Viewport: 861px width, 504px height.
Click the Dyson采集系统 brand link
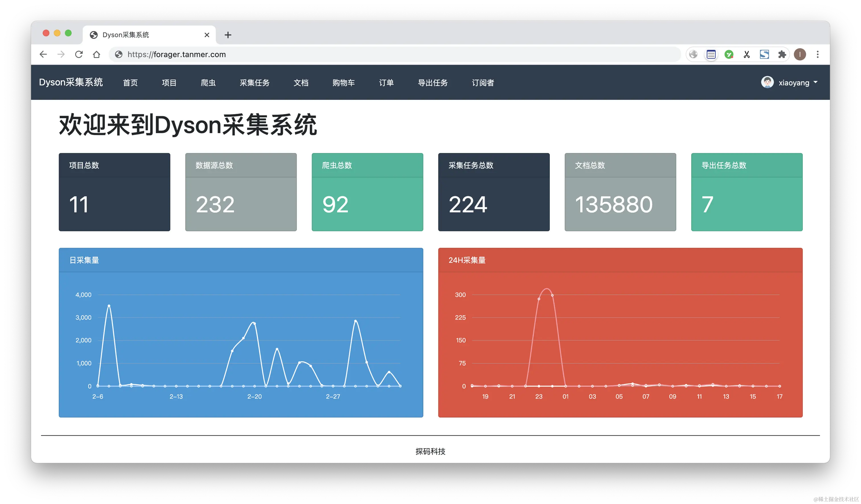click(71, 82)
